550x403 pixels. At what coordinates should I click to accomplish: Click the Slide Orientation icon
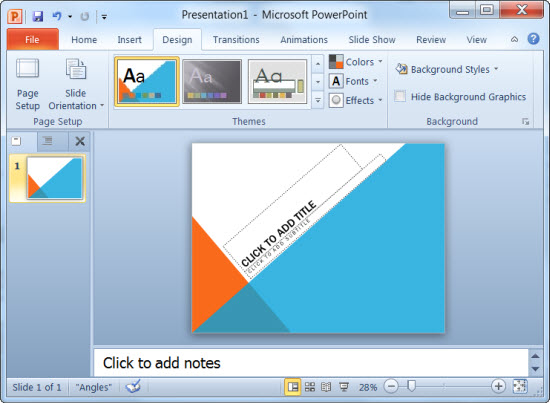[x=75, y=69]
